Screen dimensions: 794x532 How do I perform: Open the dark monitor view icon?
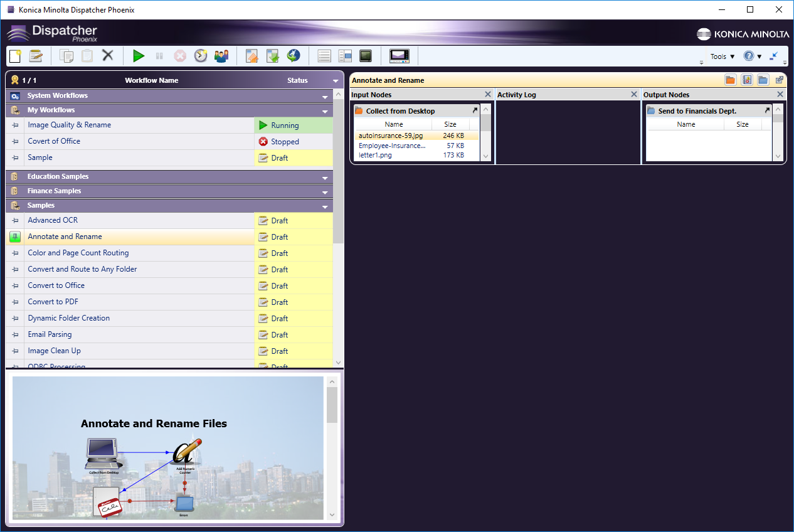366,56
